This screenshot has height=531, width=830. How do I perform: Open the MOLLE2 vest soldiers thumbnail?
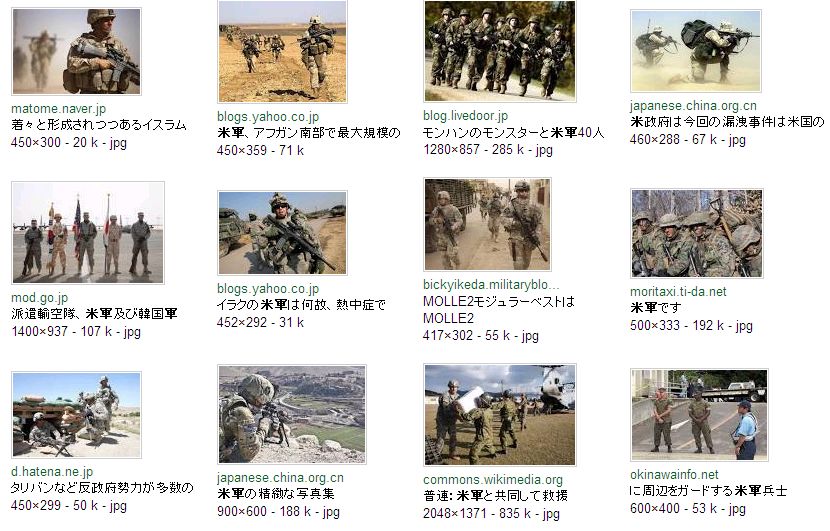(x=488, y=224)
